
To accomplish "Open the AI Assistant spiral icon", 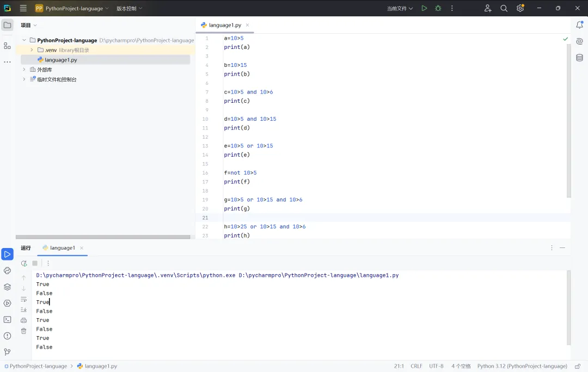I will click(x=579, y=41).
